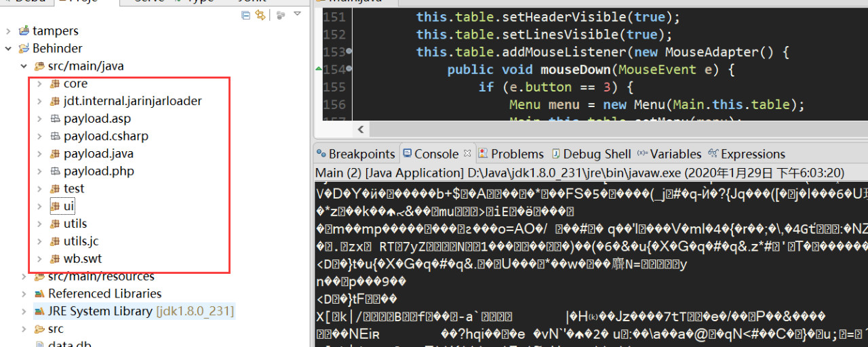Click the editor horizontal scrollbar left arrow
Viewport: 868px width, 347px height.
(x=360, y=129)
